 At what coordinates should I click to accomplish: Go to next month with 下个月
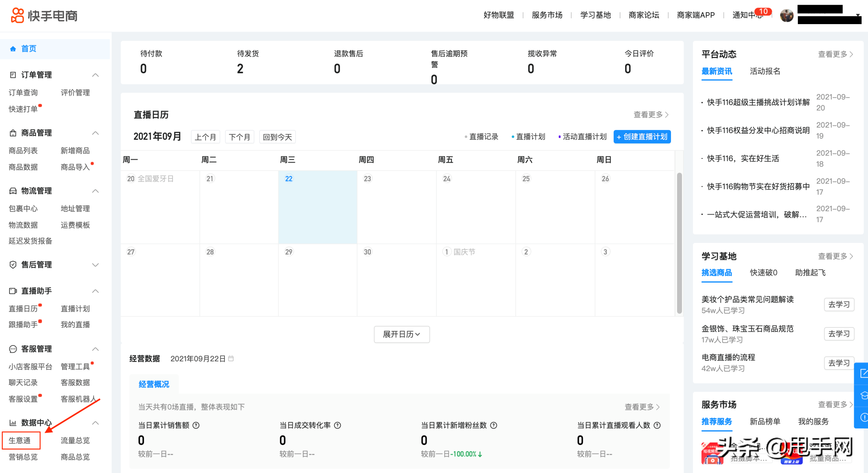[x=239, y=137]
